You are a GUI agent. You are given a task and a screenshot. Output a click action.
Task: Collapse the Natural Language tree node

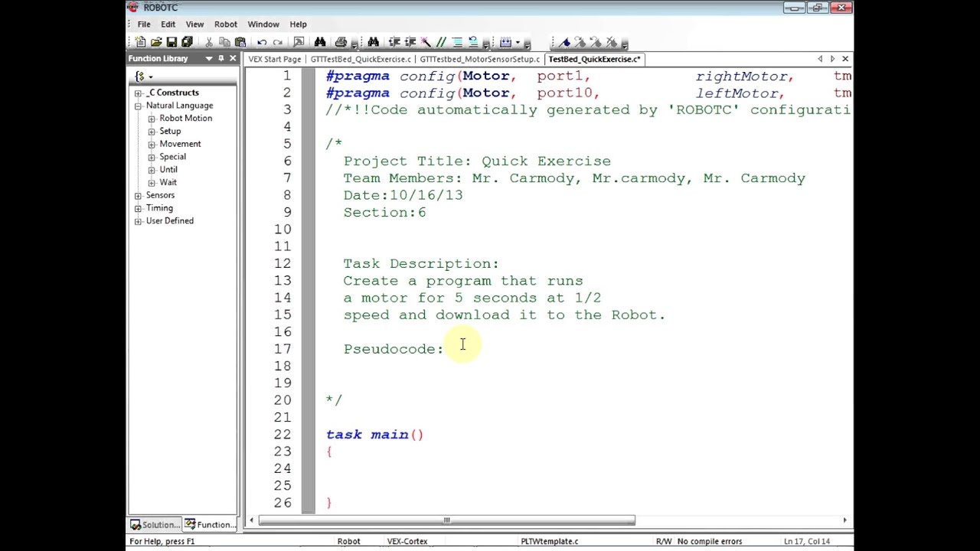tap(139, 106)
